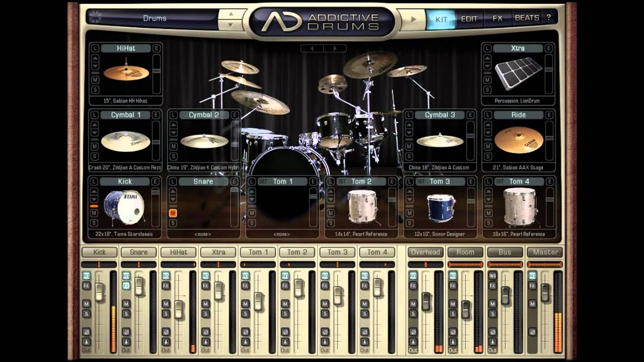
Task: Click the Xtra mixer channel label
Action: pos(218,252)
